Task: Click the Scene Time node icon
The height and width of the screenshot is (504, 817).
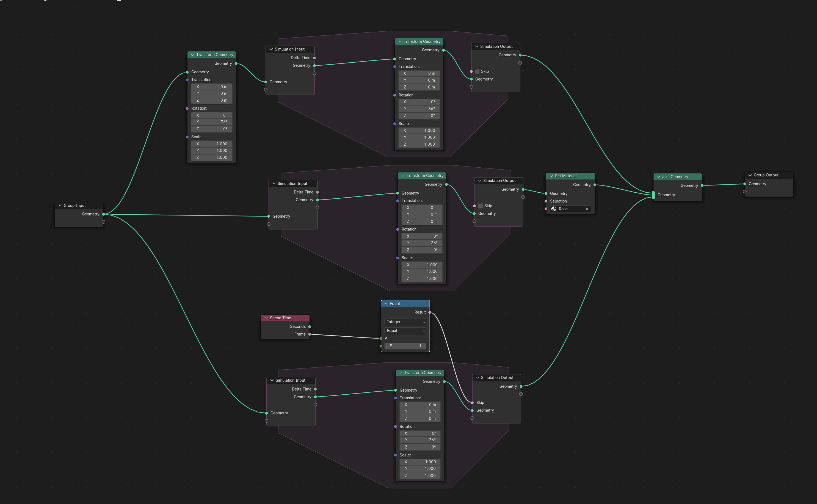Action: tap(265, 317)
